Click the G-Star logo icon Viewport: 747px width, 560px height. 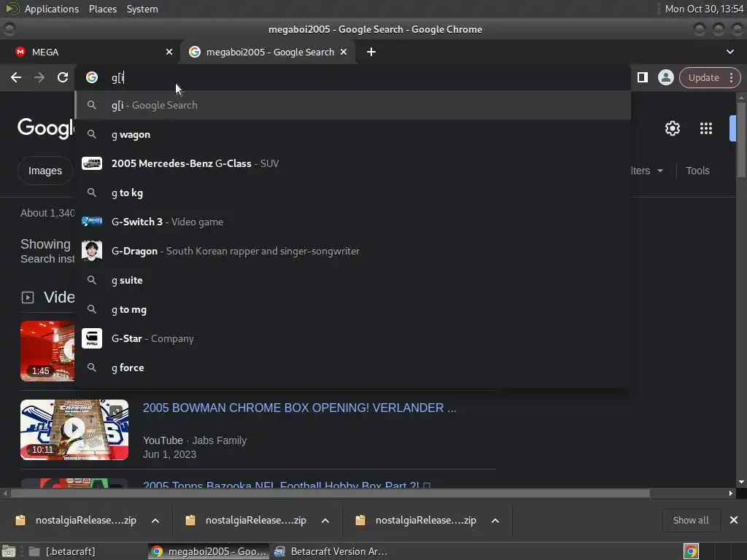tap(92, 338)
